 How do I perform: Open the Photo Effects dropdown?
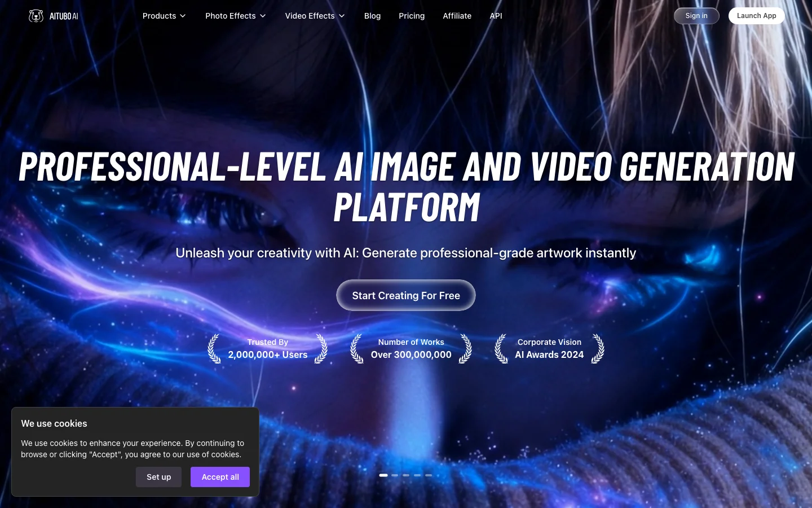(236, 16)
